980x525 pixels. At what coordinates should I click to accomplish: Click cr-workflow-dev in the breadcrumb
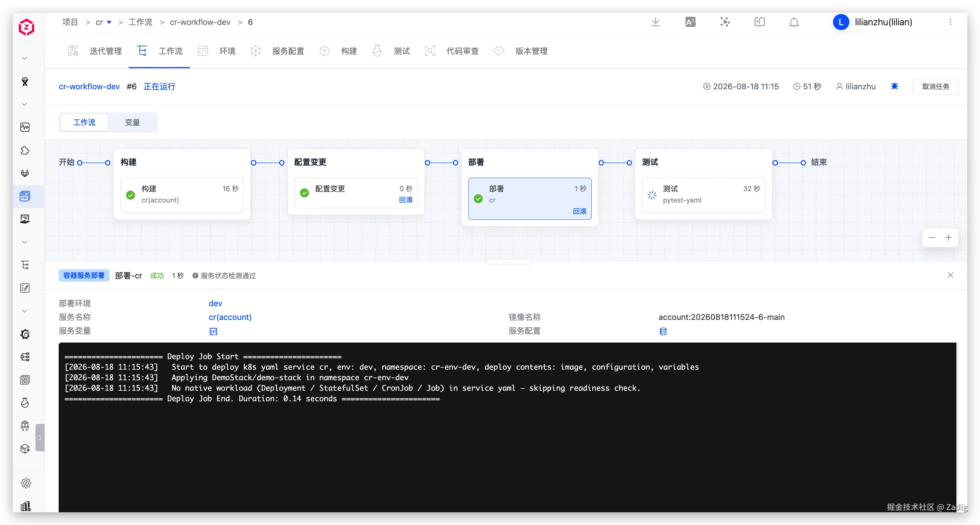(x=200, y=22)
